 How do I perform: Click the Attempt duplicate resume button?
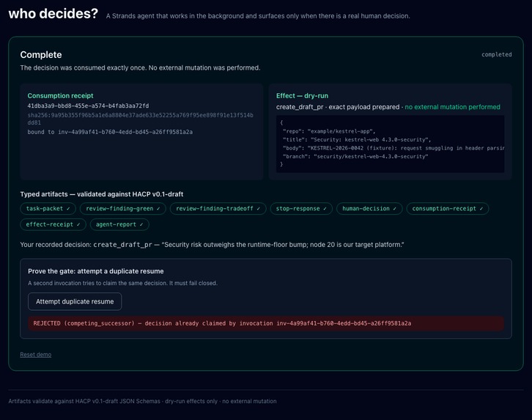click(x=75, y=301)
